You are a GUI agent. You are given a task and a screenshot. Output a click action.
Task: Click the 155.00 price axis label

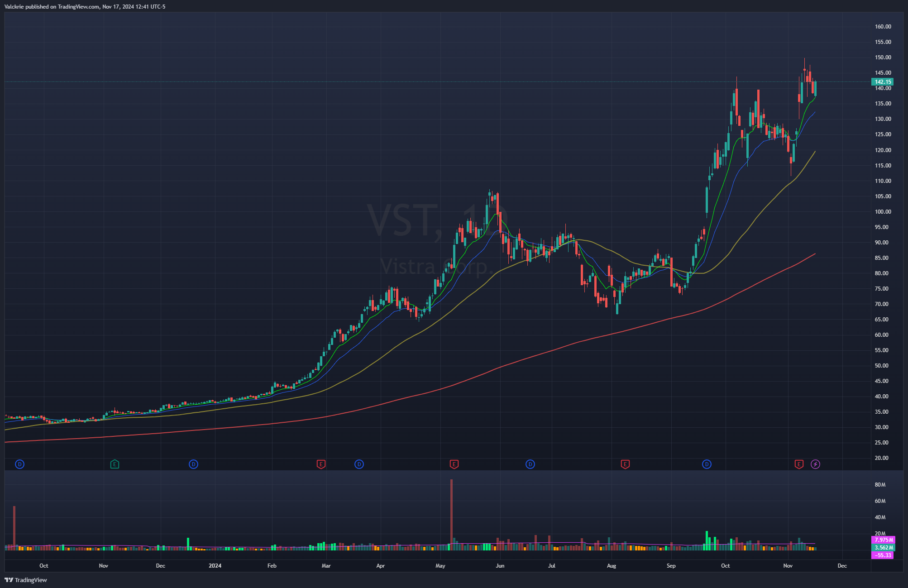pyautogui.click(x=883, y=42)
